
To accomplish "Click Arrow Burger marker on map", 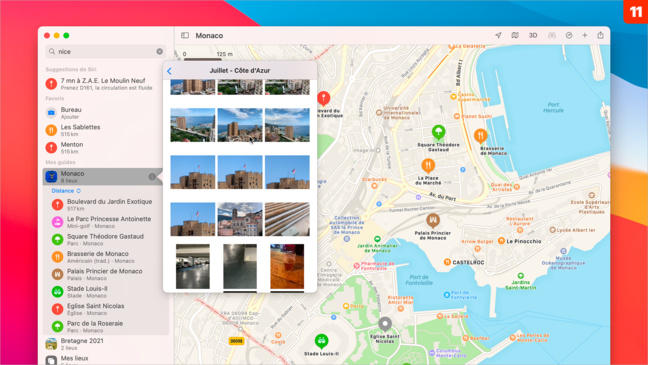I will pos(477,248).
